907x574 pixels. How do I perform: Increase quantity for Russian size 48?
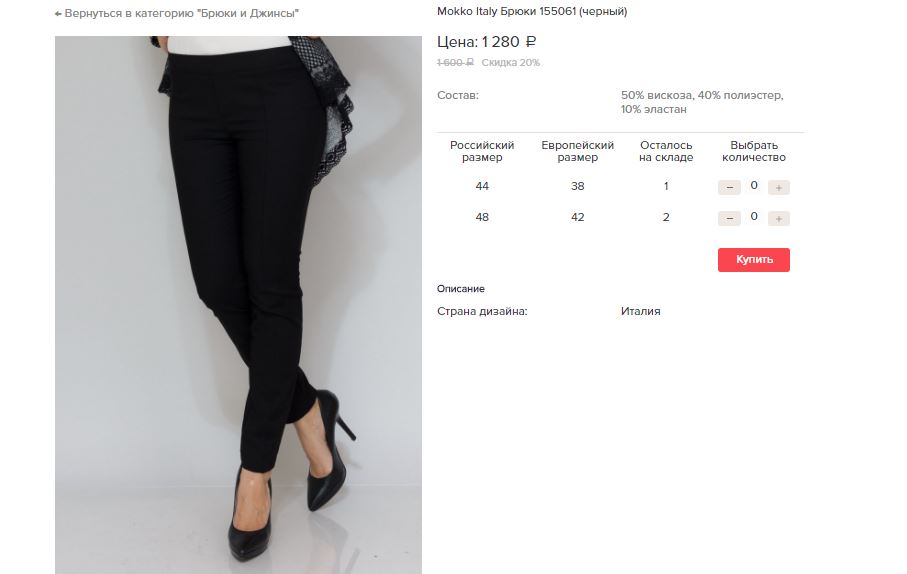779,219
